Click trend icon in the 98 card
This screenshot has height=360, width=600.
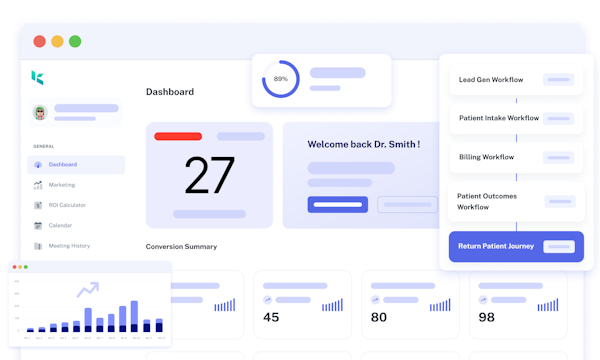point(483,300)
